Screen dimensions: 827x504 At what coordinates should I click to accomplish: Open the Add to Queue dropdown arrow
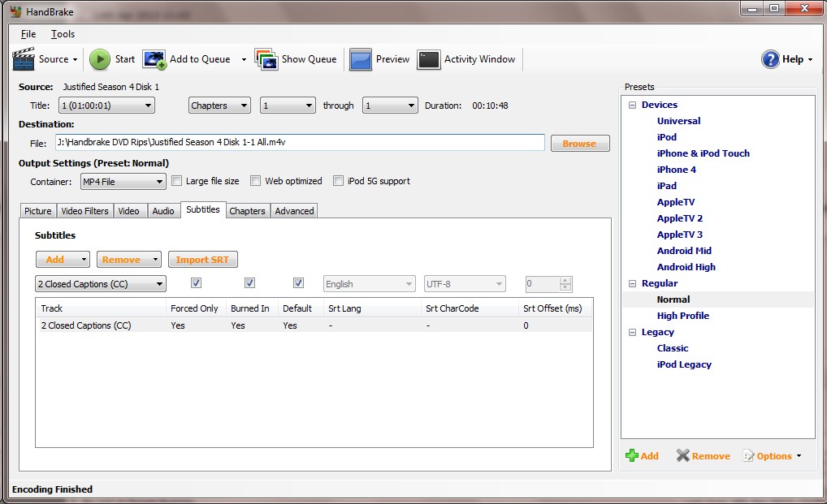coord(244,59)
